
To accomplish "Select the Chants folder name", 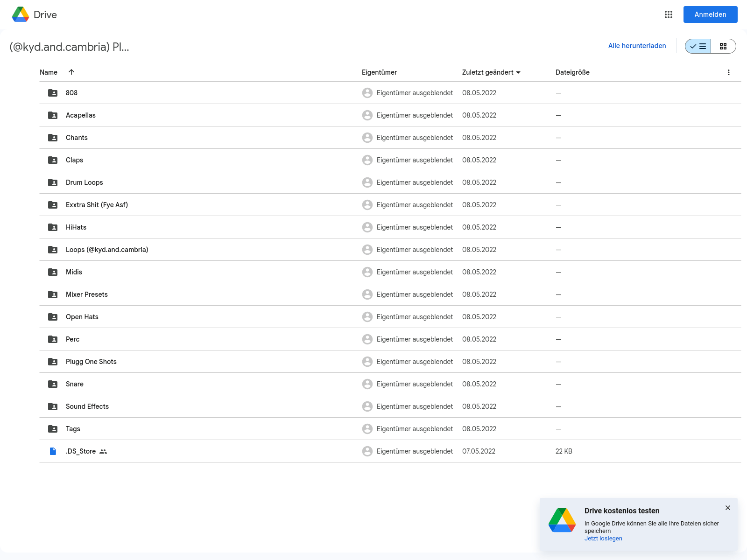I will coord(77,138).
